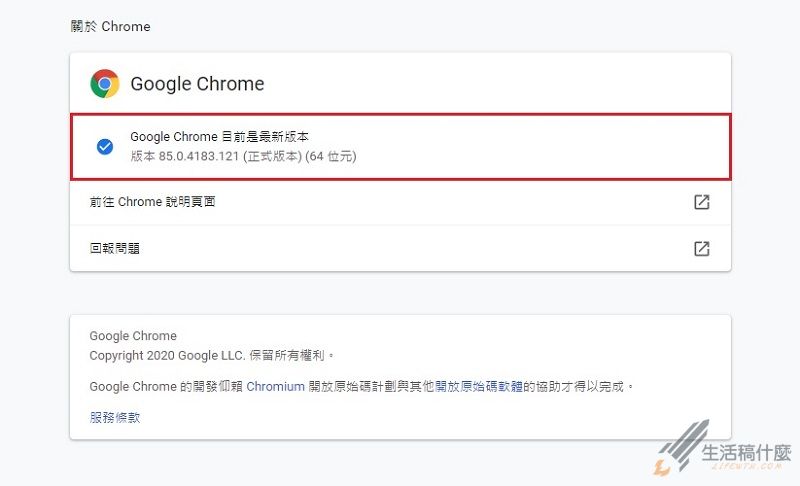The height and width of the screenshot is (486, 800).
Task: Follow the Chromium hyperlink
Action: pyautogui.click(x=276, y=387)
